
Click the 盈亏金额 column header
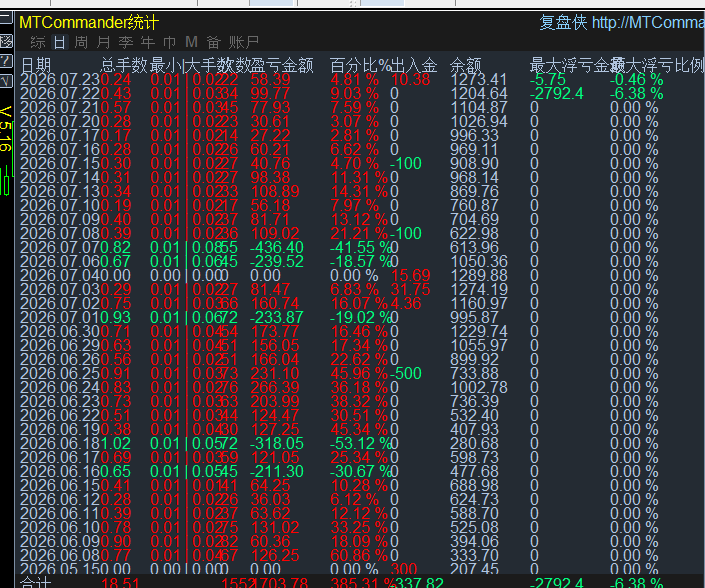click(281, 66)
